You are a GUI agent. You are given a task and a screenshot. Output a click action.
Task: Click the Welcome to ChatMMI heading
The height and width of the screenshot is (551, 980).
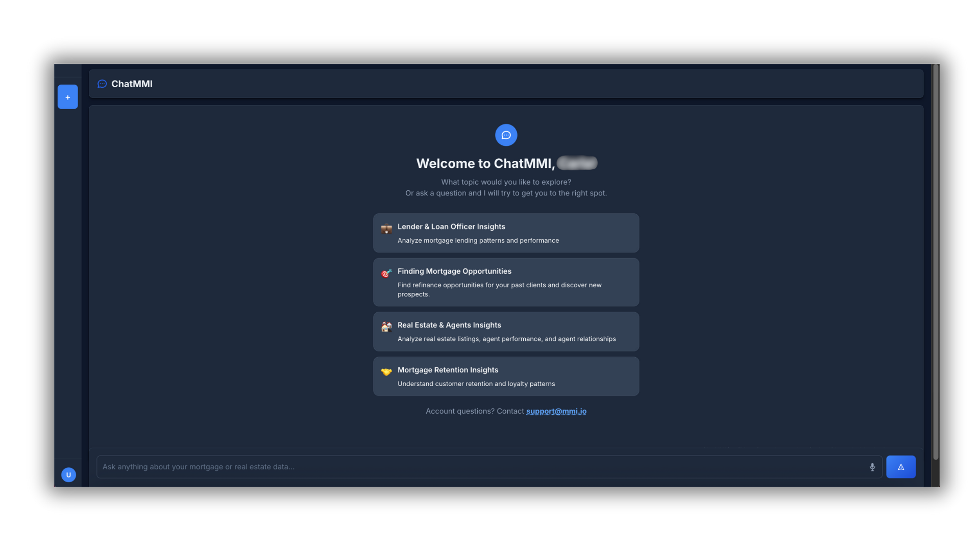point(485,163)
